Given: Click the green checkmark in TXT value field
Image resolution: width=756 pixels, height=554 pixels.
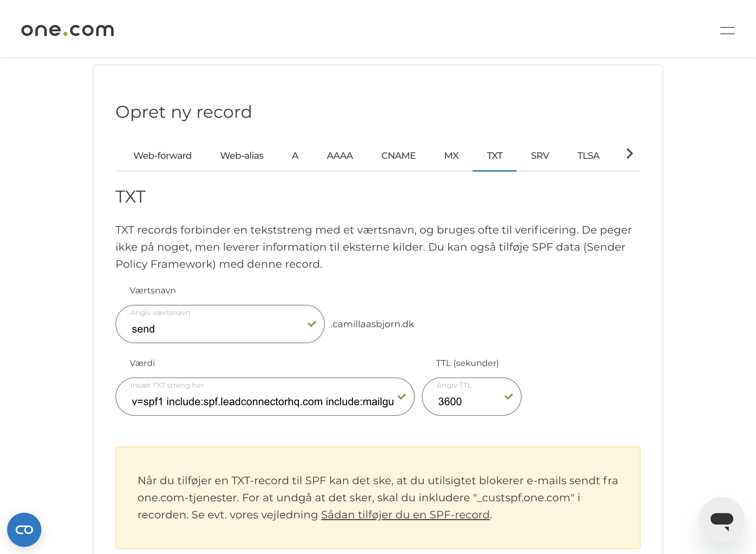Looking at the screenshot, I should [402, 397].
